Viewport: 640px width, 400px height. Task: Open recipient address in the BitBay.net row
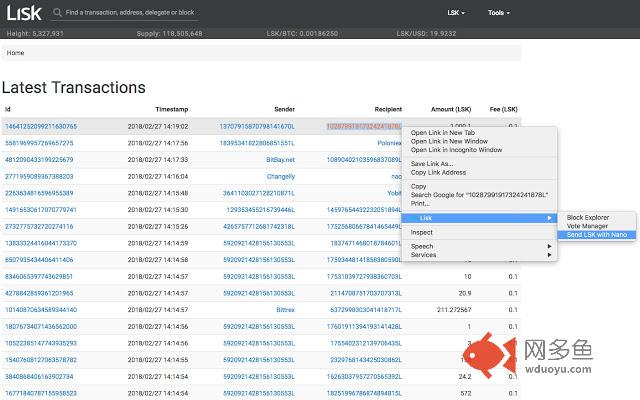pyautogui.click(x=364, y=160)
